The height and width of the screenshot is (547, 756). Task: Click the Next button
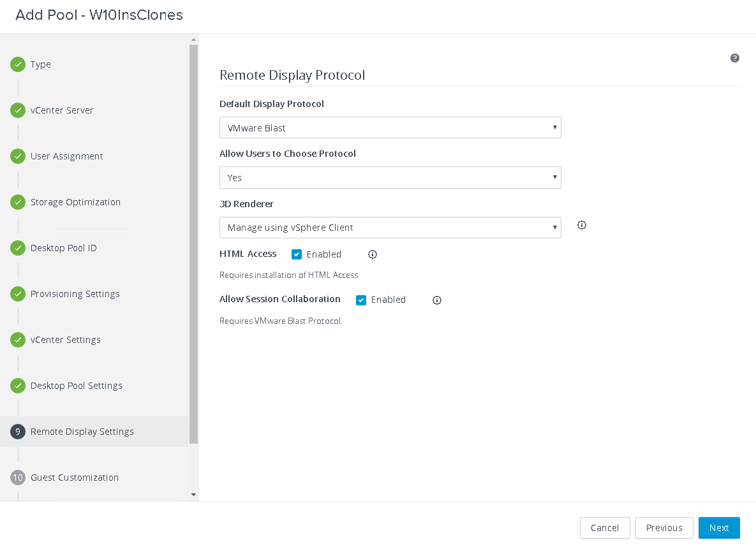coord(719,528)
